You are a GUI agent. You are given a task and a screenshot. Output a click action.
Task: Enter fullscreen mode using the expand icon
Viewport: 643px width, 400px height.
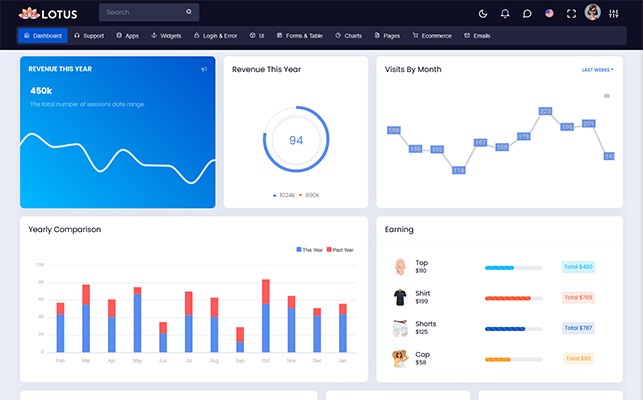coord(571,13)
